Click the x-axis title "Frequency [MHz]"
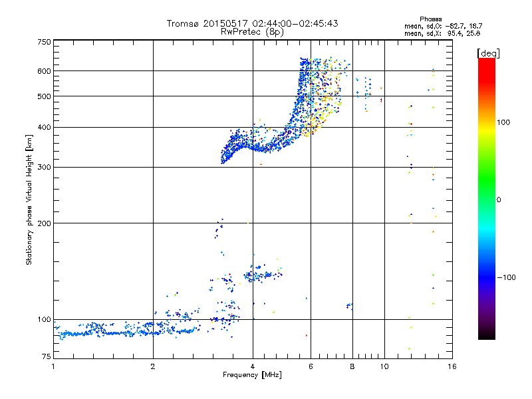The height and width of the screenshot is (399, 532). pos(252,375)
